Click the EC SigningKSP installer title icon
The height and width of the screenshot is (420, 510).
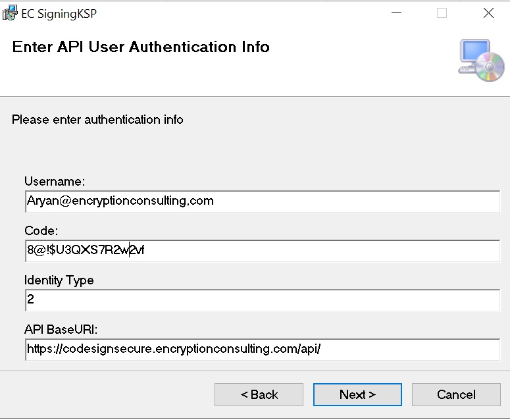9,13
